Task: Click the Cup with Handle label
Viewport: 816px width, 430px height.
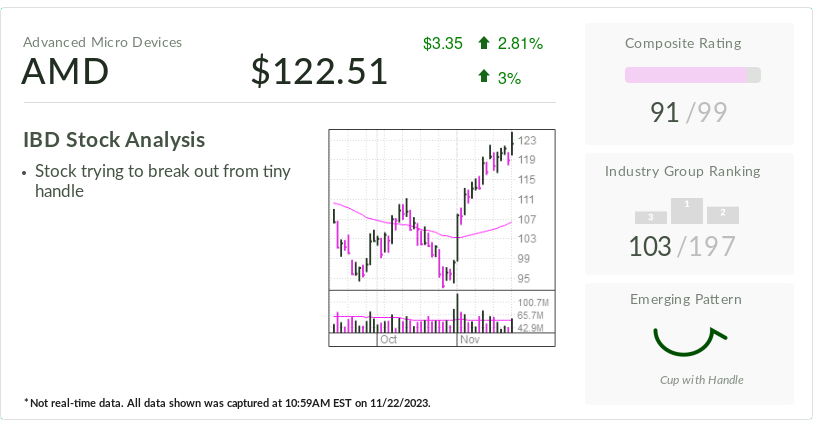Action: click(701, 380)
